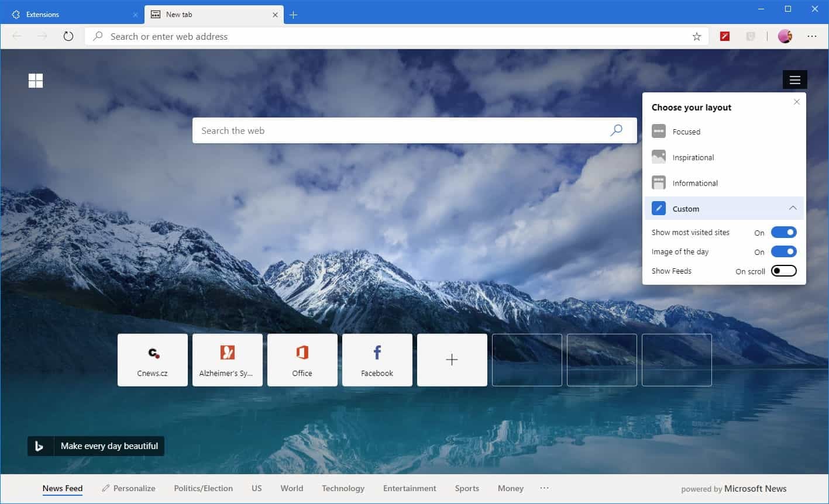Open the browser Settings and more menu
This screenshot has height=504, width=829.
pos(812,36)
